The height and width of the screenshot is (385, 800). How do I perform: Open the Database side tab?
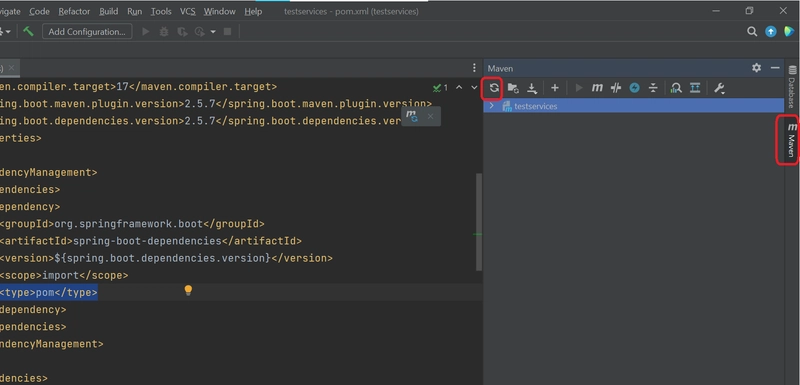tap(791, 87)
